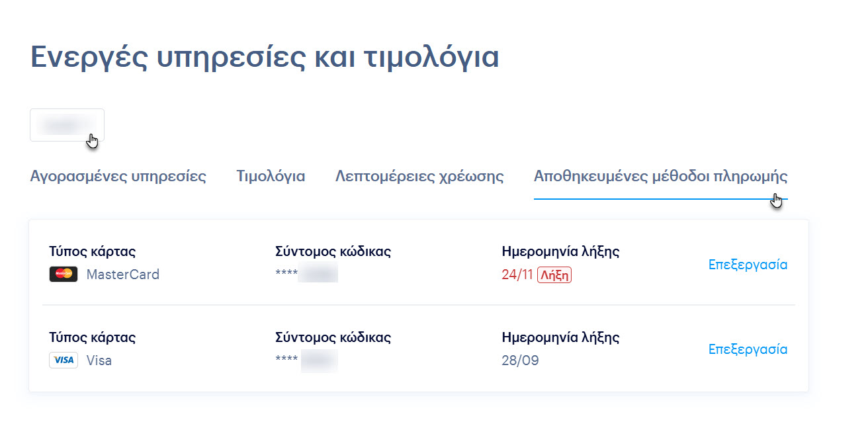Click the Ενεργές υπηρεσίες και τιμολόγια heading
Screen dimensions: 868x422
(x=265, y=58)
